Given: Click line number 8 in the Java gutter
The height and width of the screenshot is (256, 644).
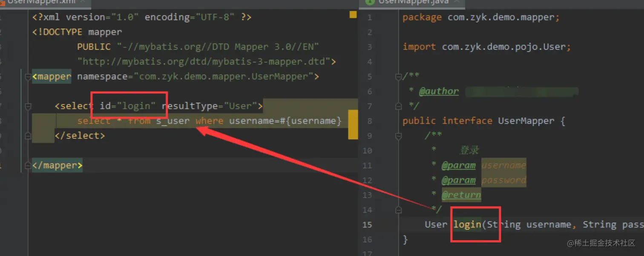Looking at the screenshot, I should click(x=369, y=121).
